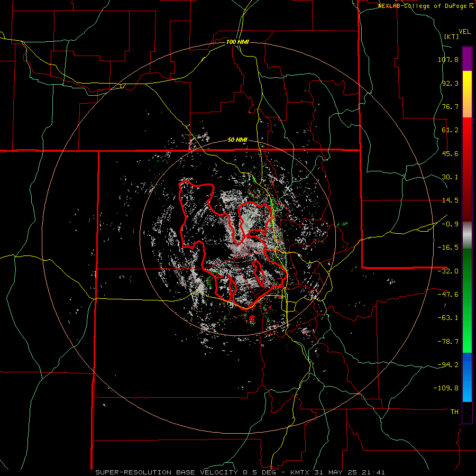Click the yellow-orange segment of the color bar
The width and height of the screenshot is (476, 476).
[467, 94]
